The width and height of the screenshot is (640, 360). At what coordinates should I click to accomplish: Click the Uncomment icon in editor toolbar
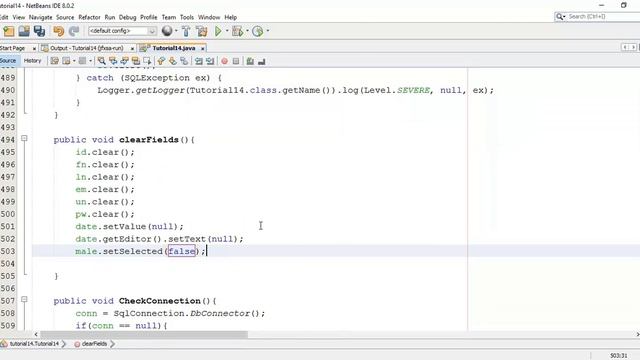coord(262,61)
